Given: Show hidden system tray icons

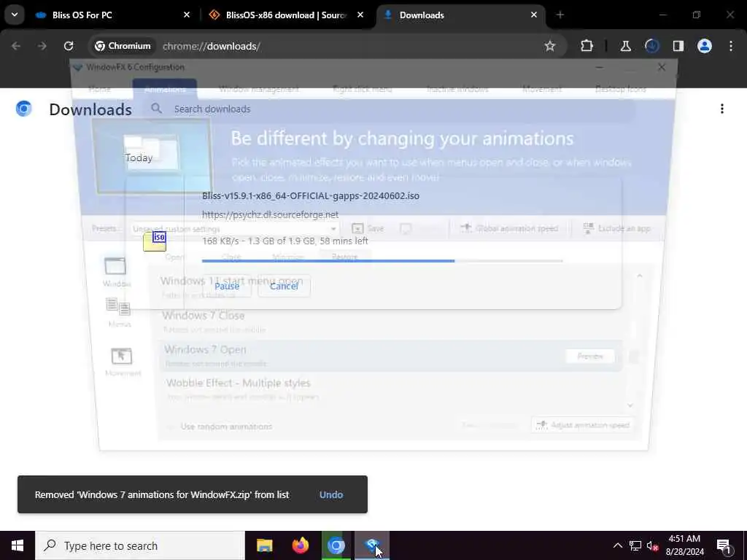Looking at the screenshot, I should point(617,545).
